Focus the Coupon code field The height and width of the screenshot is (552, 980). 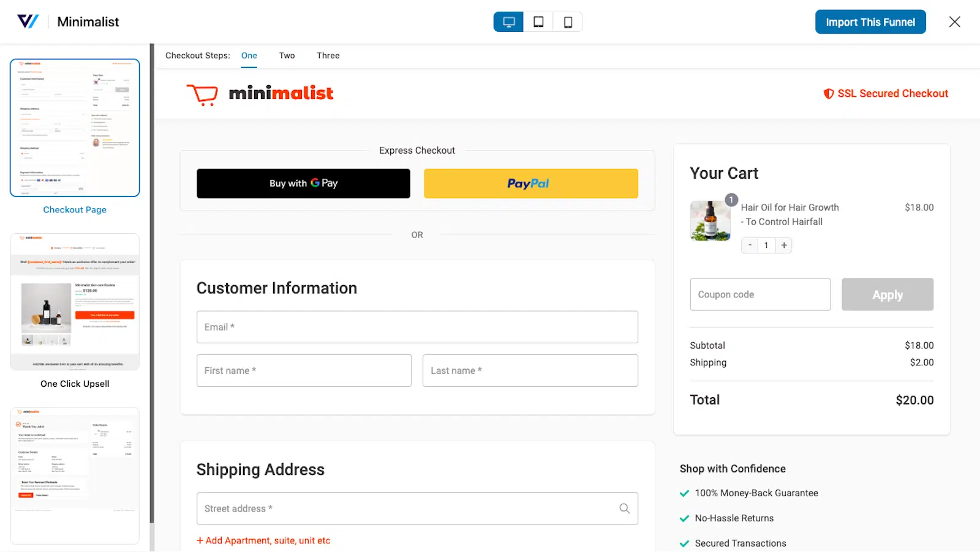pos(760,294)
